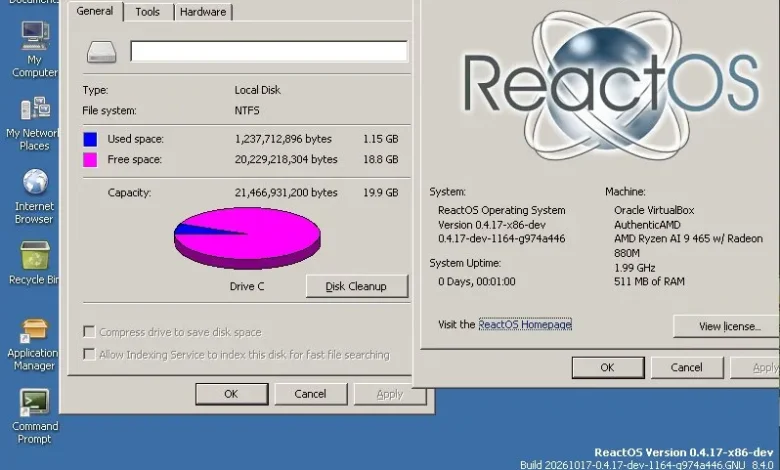The width and height of the screenshot is (780, 470).
Task: Click the drive label input field
Action: 269,51
